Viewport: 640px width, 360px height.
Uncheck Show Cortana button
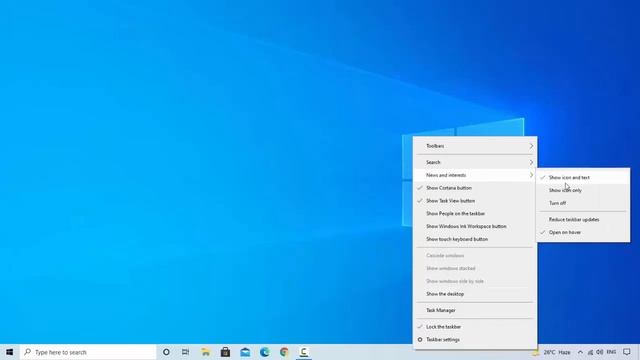[x=475, y=188]
